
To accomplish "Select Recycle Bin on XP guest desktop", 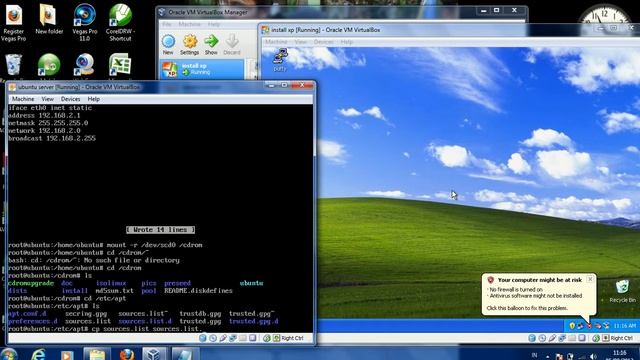I will click(x=622, y=291).
